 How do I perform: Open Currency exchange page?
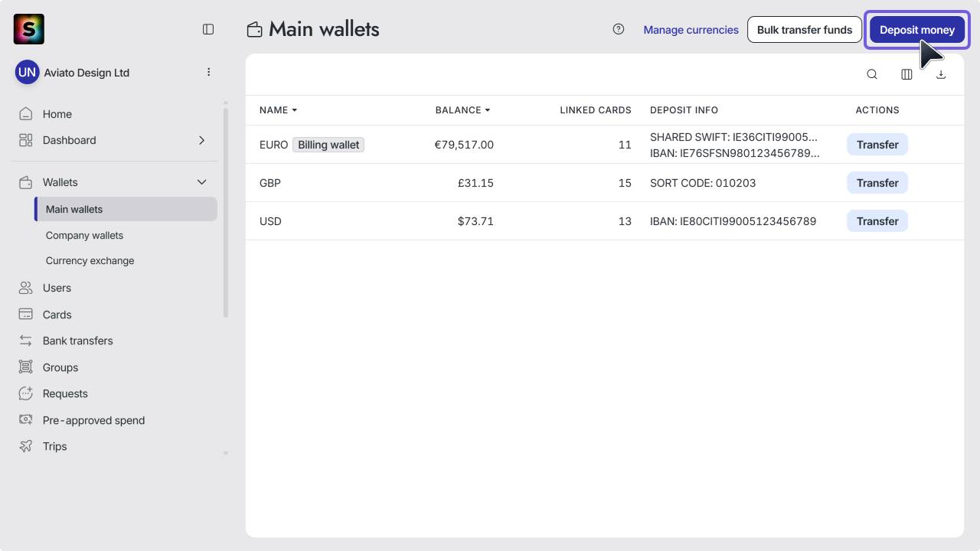[90, 261]
